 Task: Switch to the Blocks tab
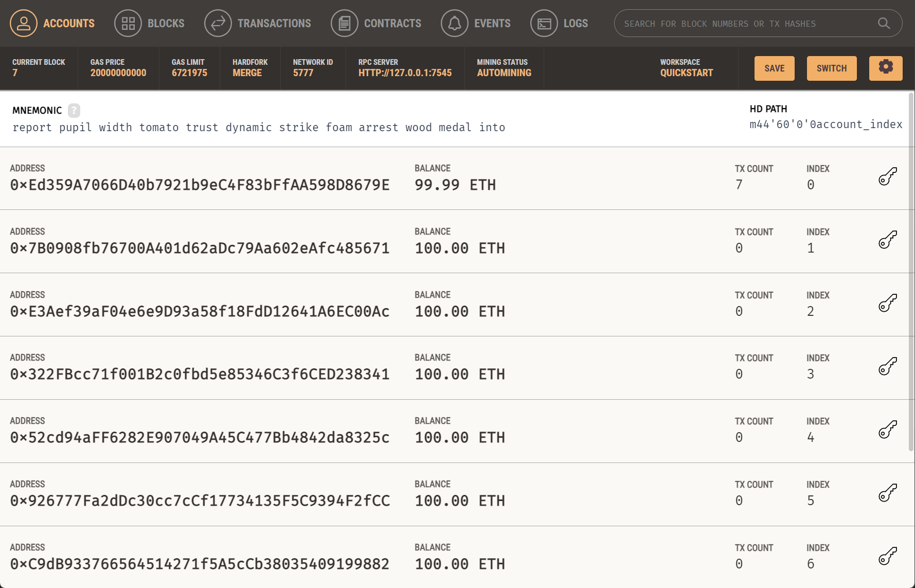tap(150, 23)
